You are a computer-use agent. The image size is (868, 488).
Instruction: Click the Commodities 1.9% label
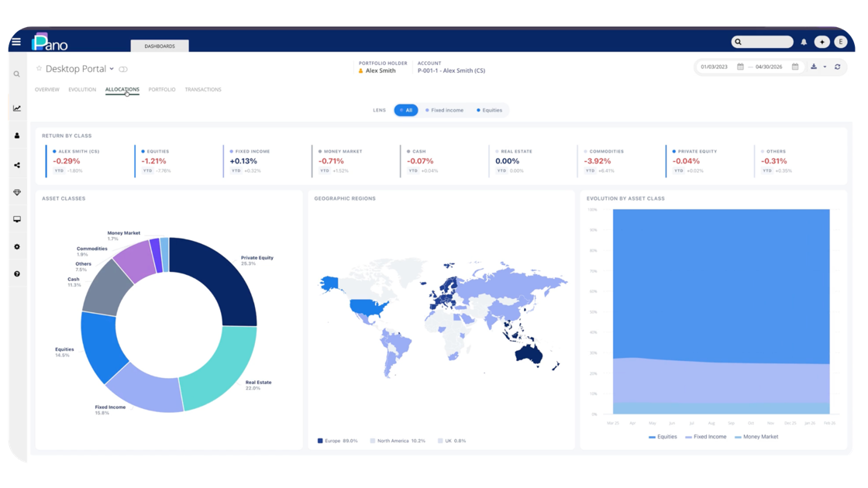92,251
